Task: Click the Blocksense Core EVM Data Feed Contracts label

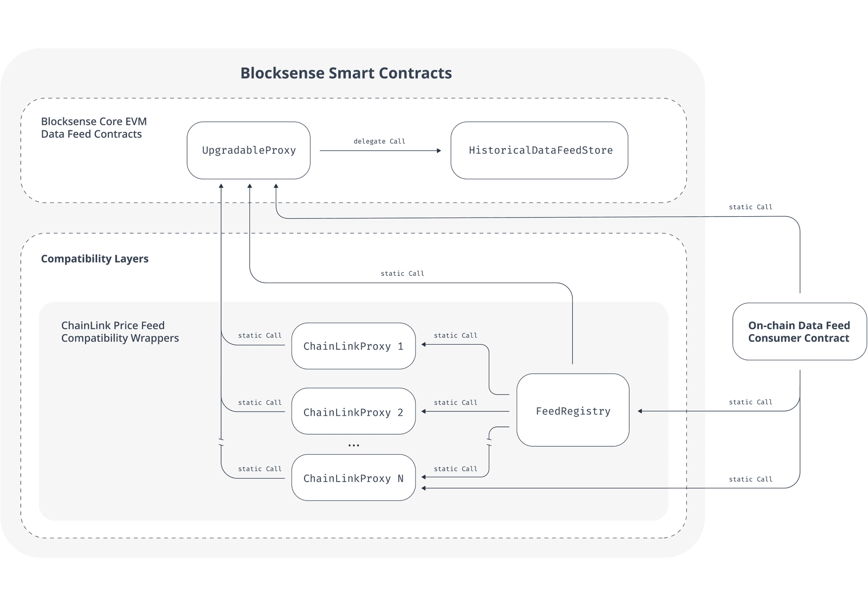Action: pyautogui.click(x=94, y=128)
